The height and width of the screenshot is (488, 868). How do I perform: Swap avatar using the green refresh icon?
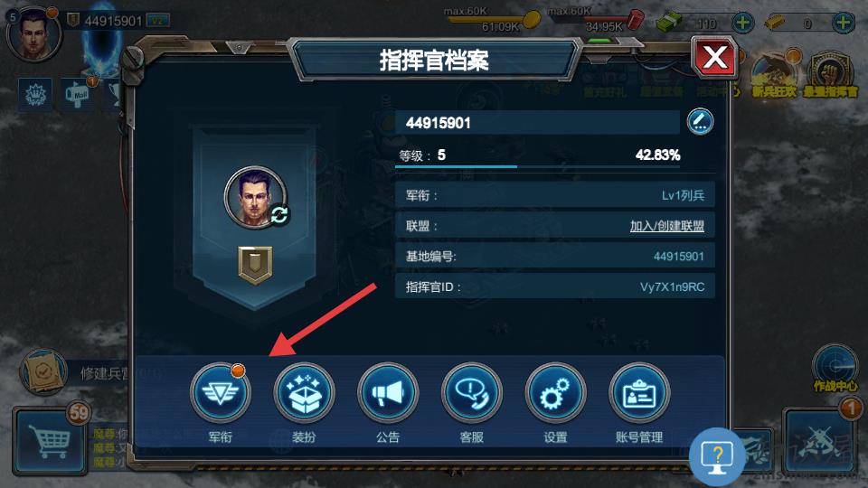click(279, 215)
